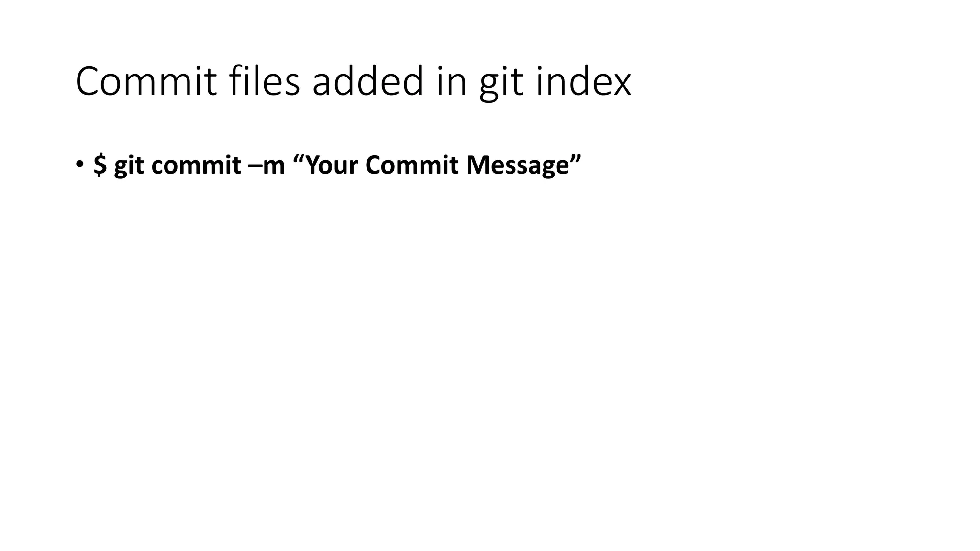The height and width of the screenshot is (551, 980).
Task: Click lowercase bold "commit" in the command
Action: click(196, 165)
